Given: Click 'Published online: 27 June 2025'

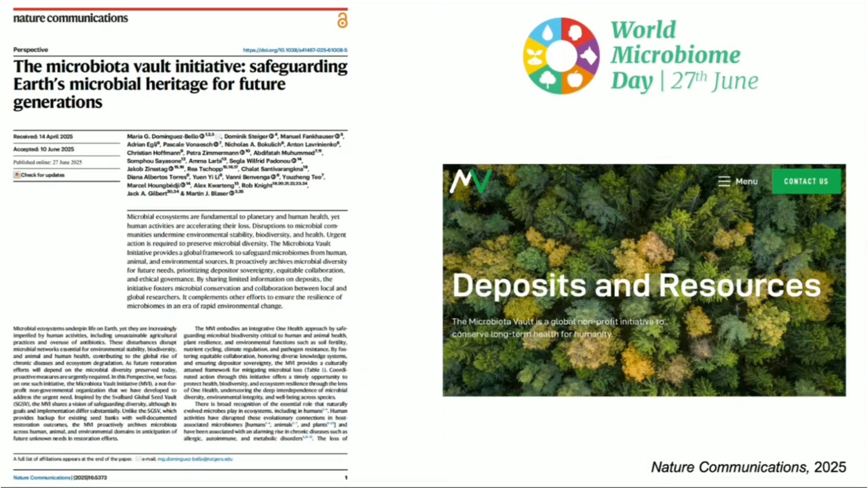Looking at the screenshot, I should pyautogui.click(x=47, y=162).
